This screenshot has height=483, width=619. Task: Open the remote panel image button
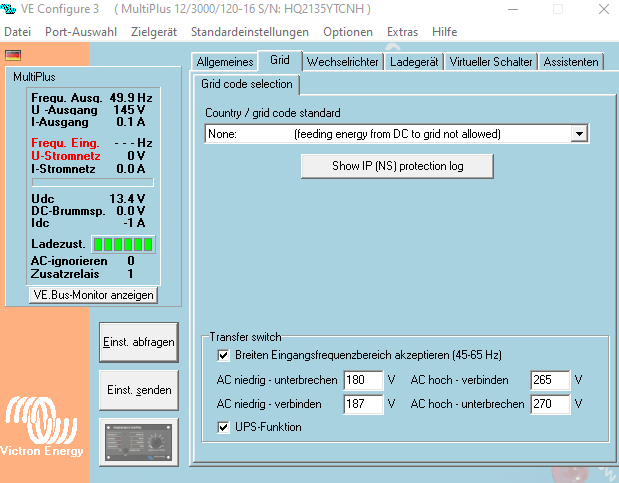click(x=139, y=442)
